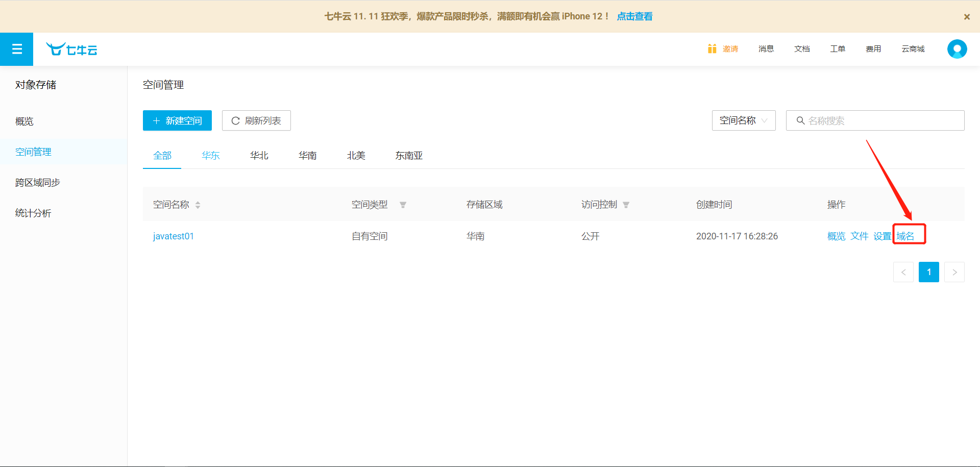Click the 自有空间 cell

tap(370, 236)
